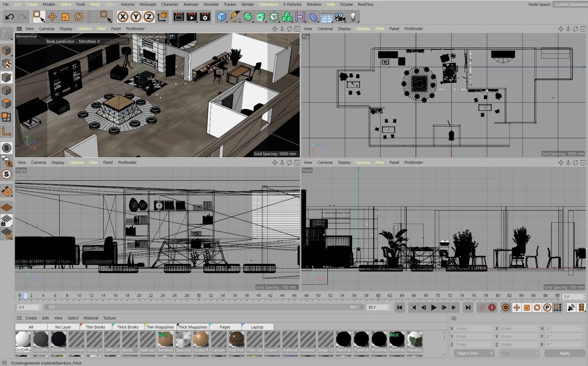Screen dimensions: 588x366
Task: Select the Move tool in top toolbar
Action: [52, 17]
